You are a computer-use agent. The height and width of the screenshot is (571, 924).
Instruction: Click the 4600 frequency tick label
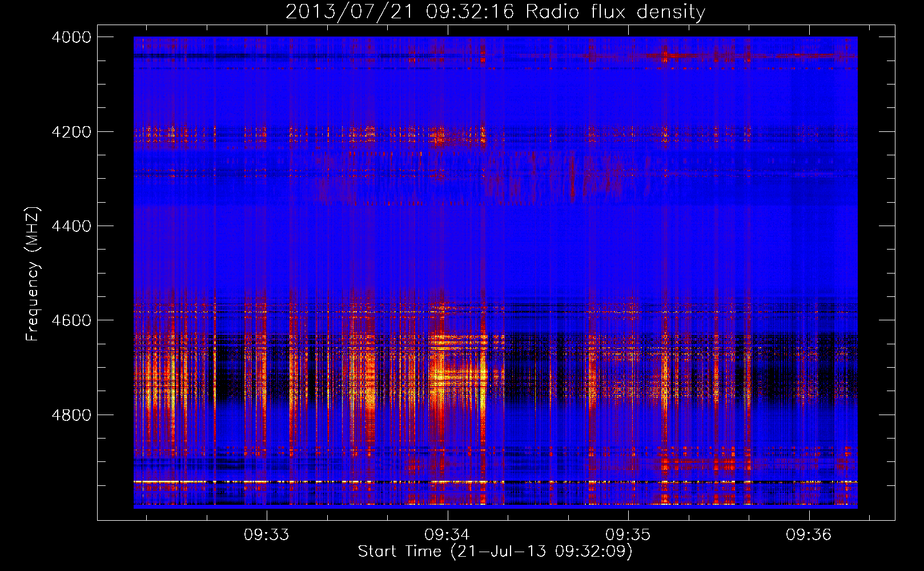[x=71, y=320]
